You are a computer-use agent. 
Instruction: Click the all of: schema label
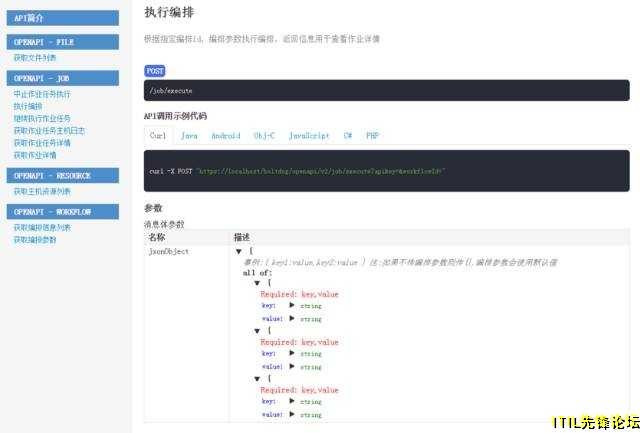tap(257, 273)
